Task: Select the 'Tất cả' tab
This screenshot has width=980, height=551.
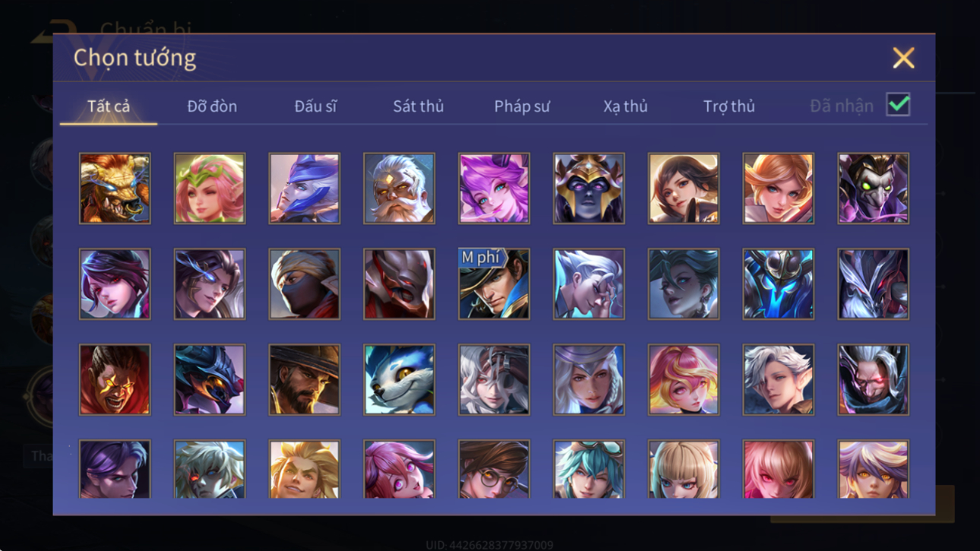Action: [x=109, y=106]
